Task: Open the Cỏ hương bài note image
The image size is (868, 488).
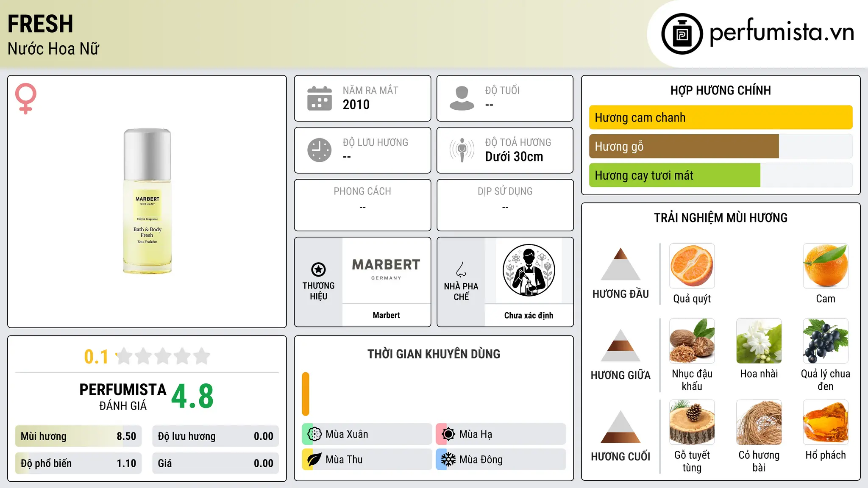Action: click(759, 422)
